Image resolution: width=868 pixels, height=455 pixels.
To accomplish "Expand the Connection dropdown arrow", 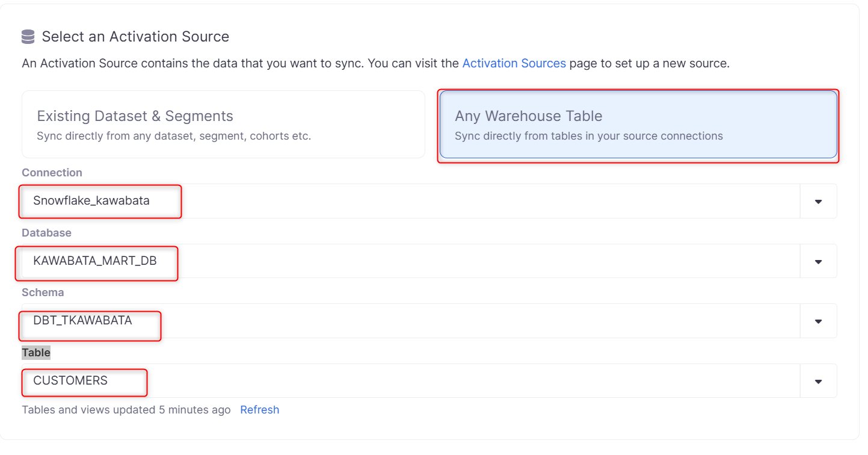I will (818, 202).
